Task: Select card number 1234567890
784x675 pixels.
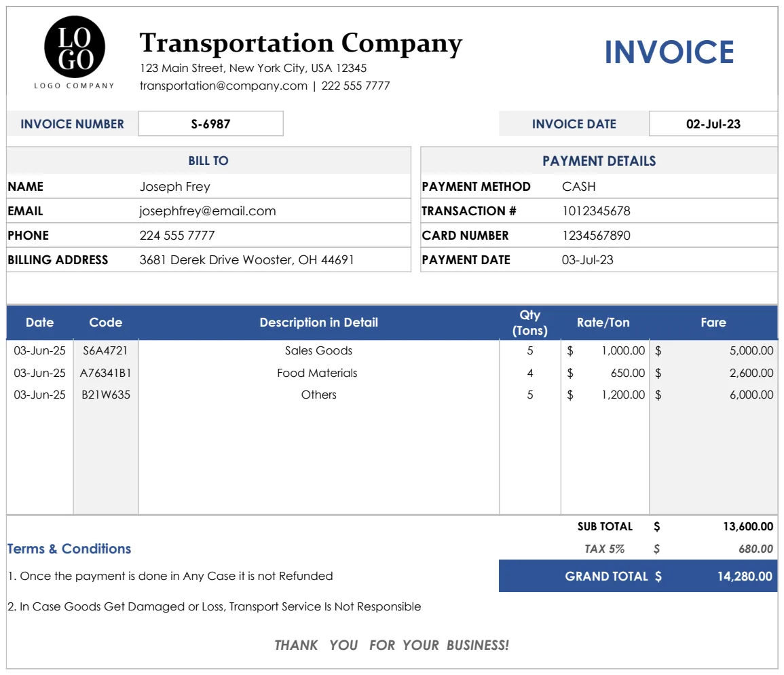Action: point(596,235)
